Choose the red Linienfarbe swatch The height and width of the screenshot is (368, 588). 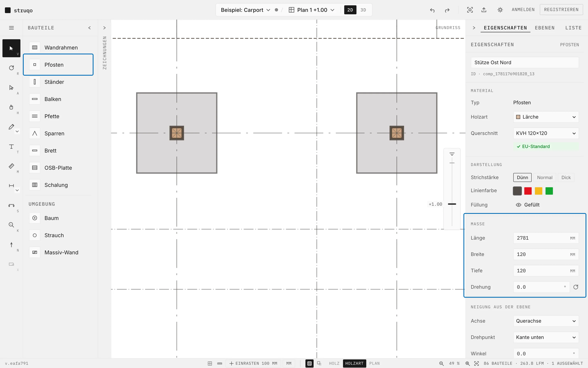[528, 191]
